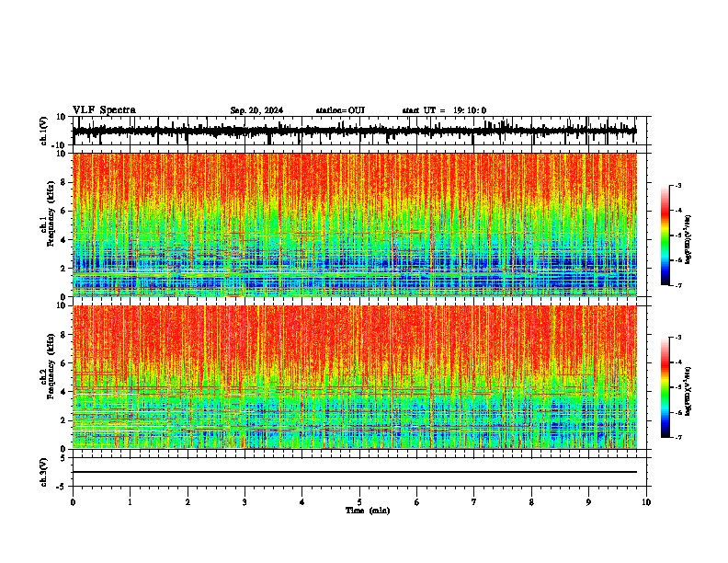Click the "8" kHz tick of ch.2 spectrogram

click(x=63, y=335)
